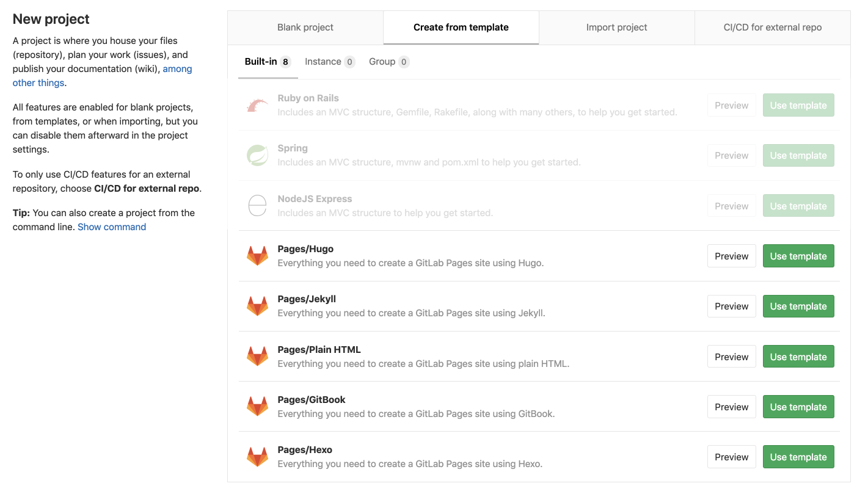Image resolution: width=868 pixels, height=497 pixels.
Task: Use the Pages/Jekyll template
Action: pos(798,306)
